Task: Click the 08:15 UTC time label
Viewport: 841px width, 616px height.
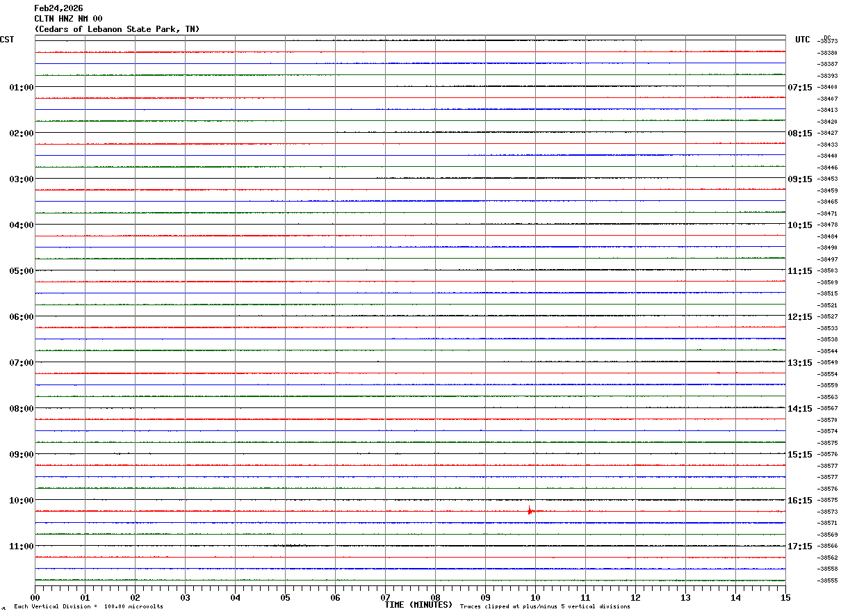Action: click(x=800, y=133)
